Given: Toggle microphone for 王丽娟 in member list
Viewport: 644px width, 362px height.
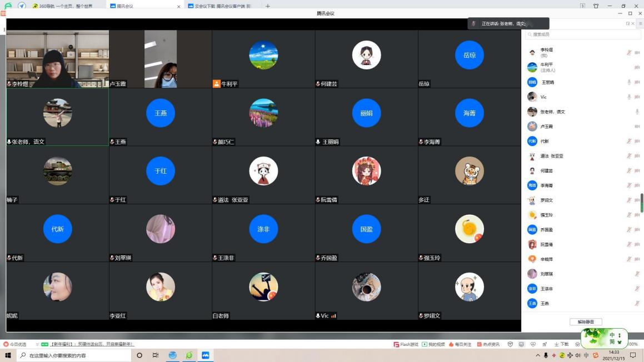Looking at the screenshot, I should point(629,82).
